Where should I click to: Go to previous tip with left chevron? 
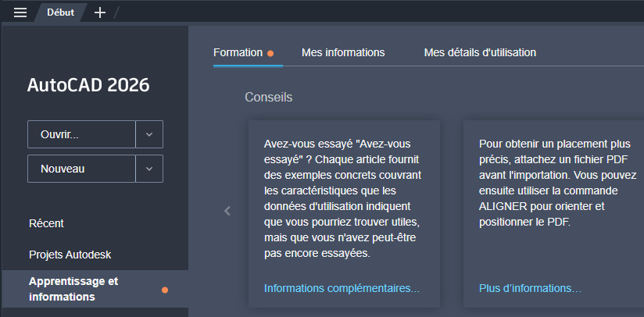[227, 211]
